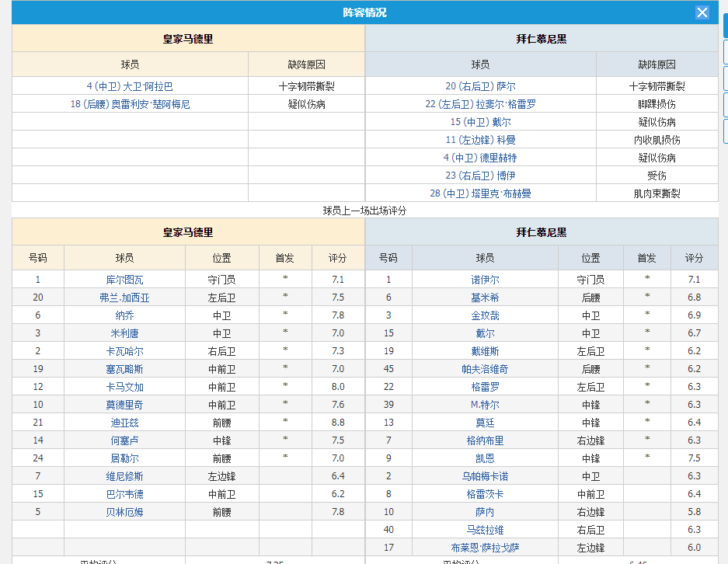This screenshot has height=564, width=728.
Task: Open player link 卡瓦哈尔
Action: (124, 351)
